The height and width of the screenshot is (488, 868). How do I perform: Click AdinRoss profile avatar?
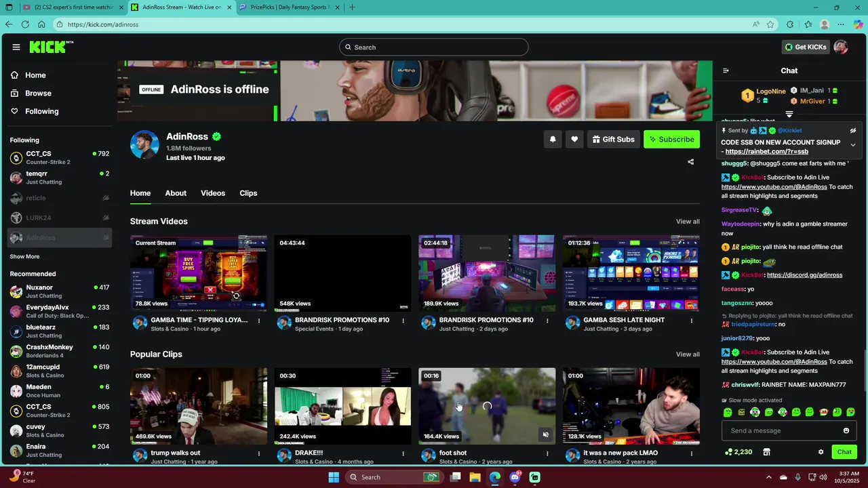click(144, 144)
